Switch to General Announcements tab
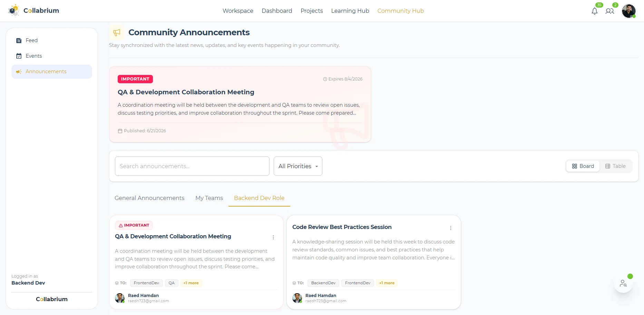This screenshot has width=644, height=315. point(149,198)
